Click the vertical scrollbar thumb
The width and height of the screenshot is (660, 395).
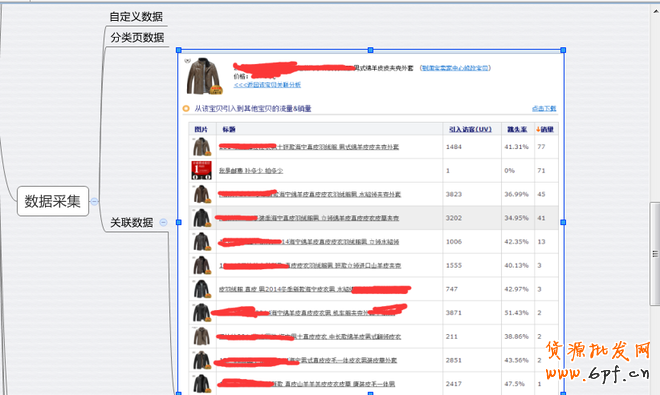point(655,254)
